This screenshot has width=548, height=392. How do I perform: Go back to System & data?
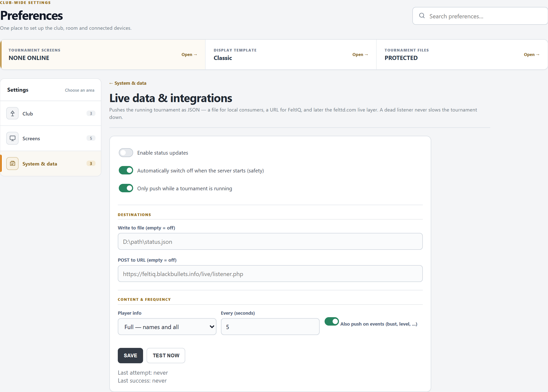[128, 83]
